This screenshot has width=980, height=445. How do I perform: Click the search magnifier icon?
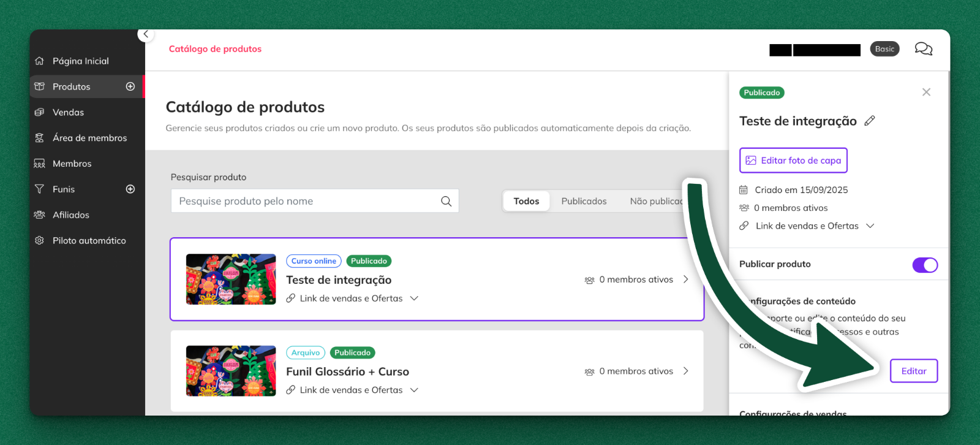coord(446,201)
